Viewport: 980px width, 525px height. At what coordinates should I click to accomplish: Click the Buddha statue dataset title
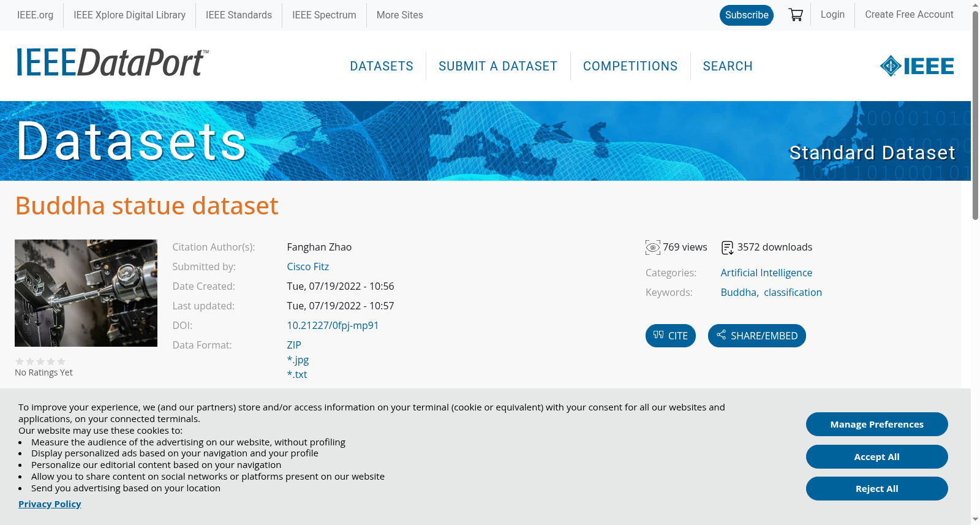[x=146, y=205]
